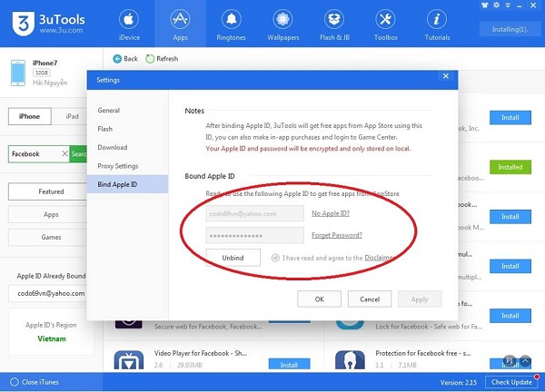Toggle the Close iTunes option
Viewport: 545px width, 392px height.
click(15, 382)
